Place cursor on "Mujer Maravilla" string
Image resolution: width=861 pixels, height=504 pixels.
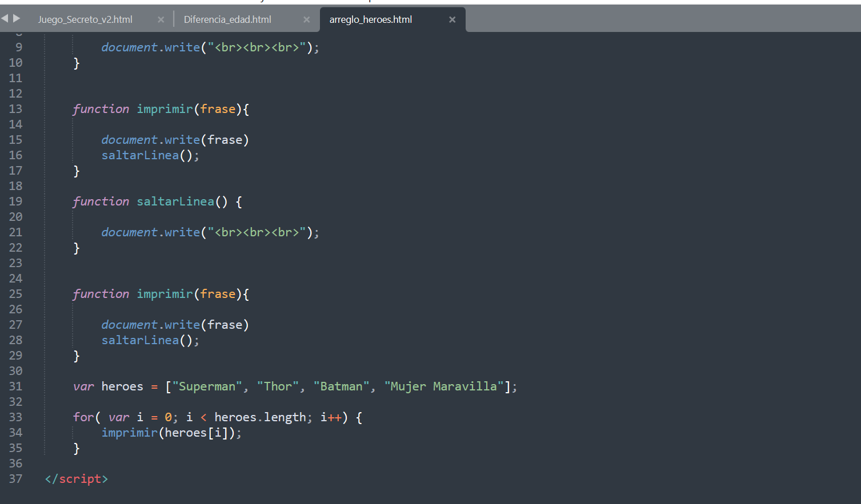click(444, 386)
